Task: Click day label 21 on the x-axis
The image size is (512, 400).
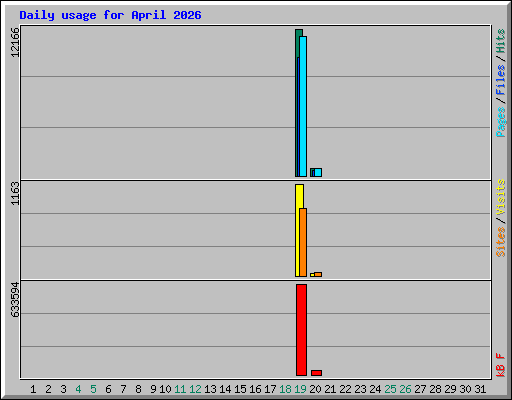Action: (x=330, y=389)
